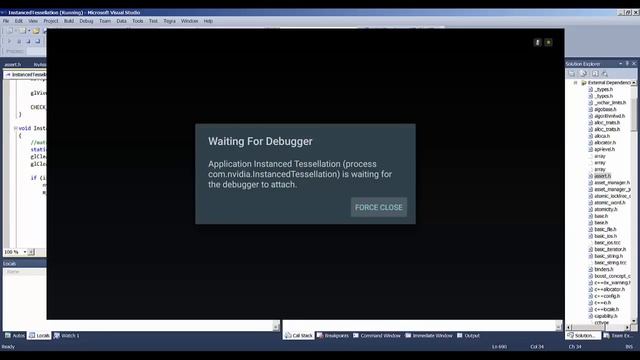Switch to the Team Explorer bottom tab
640x360 pixels.
619,336
